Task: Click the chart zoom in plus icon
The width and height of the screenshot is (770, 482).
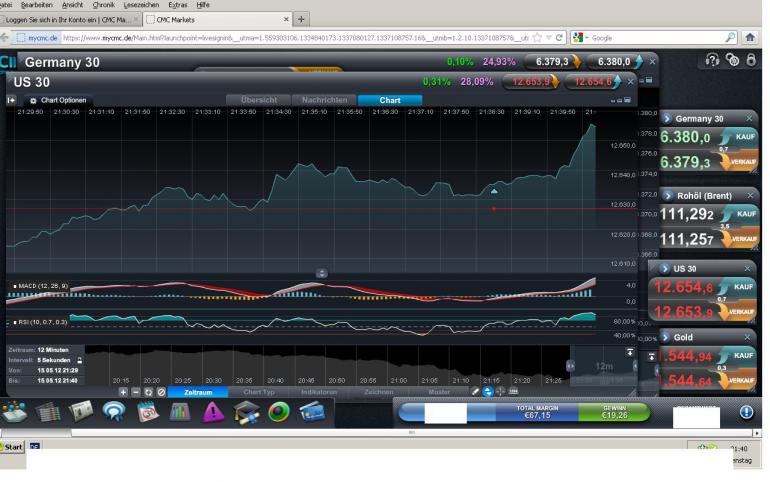Action: (x=123, y=392)
